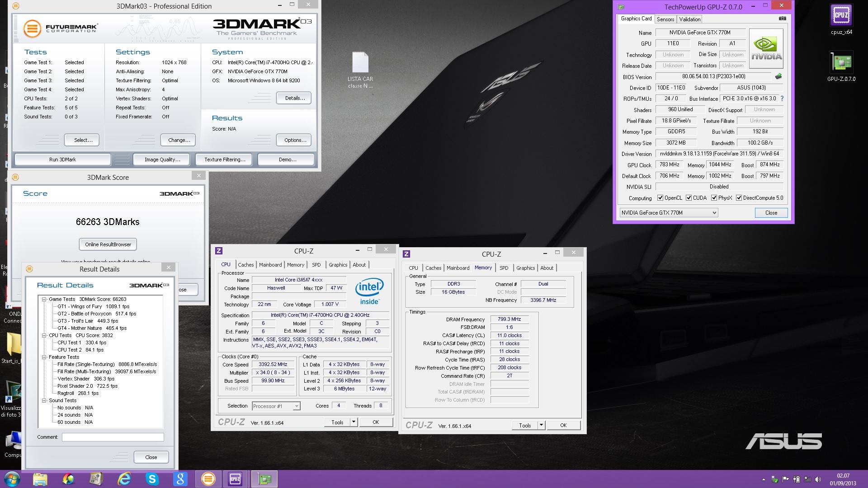Toggle the PhysX checkbox in GPU-Z
Image resolution: width=868 pixels, height=488 pixels.
pyautogui.click(x=714, y=198)
